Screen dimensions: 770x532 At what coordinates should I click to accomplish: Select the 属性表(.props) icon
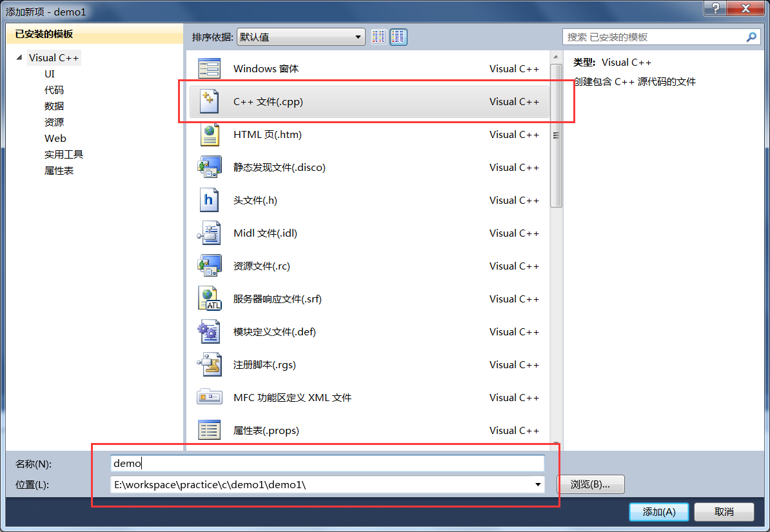click(x=209, y=430)
